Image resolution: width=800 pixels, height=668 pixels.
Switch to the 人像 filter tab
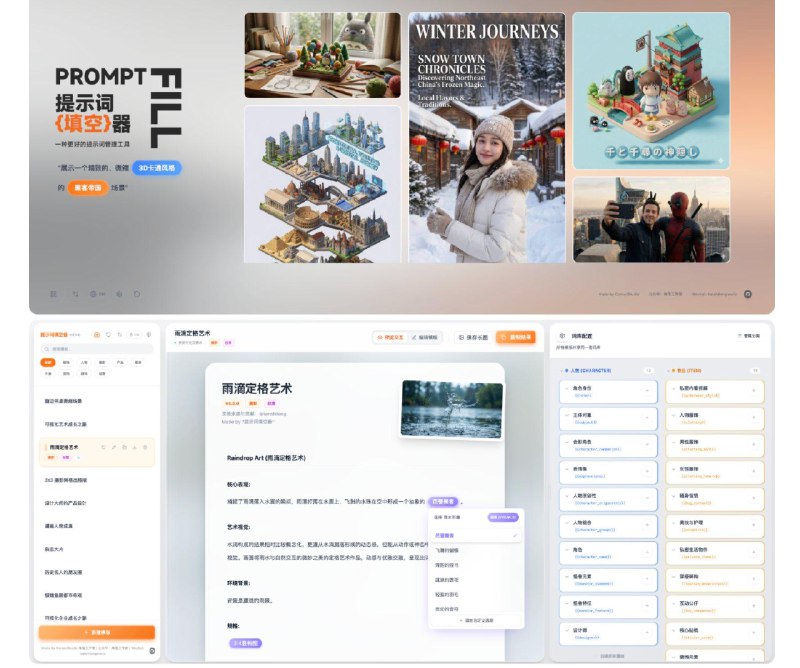point(84,362)
